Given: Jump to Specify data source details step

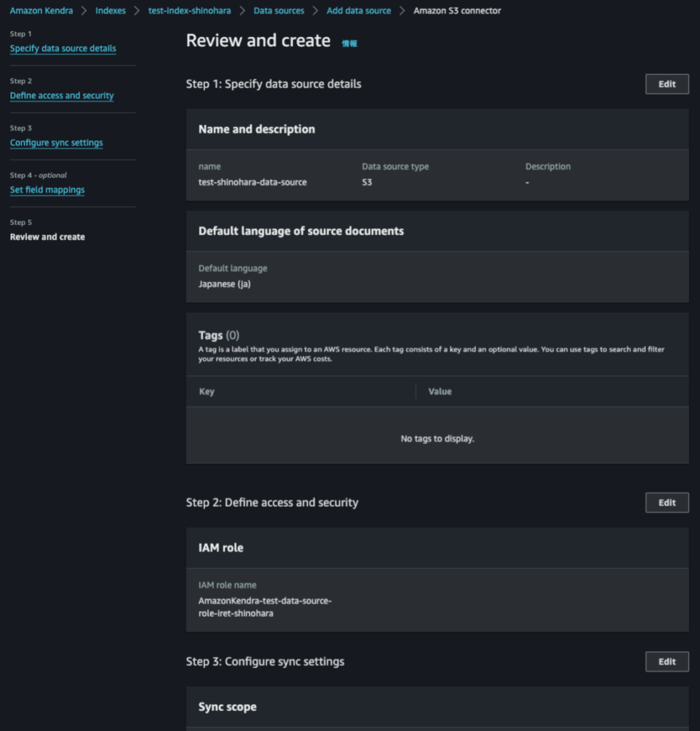Looking at the screenshot, I should click(63, 49).
